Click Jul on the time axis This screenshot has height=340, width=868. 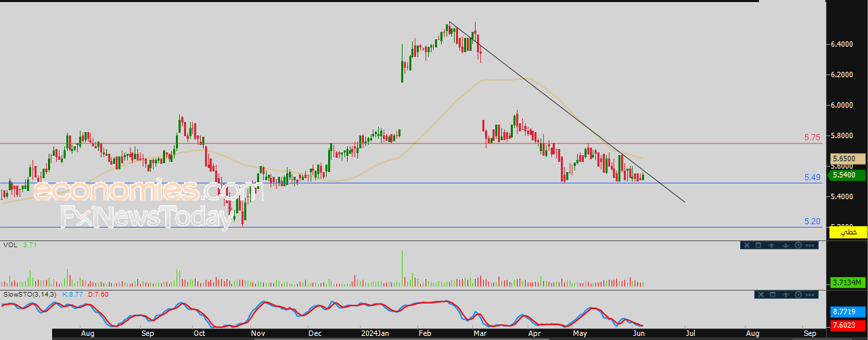pos(689,334)
